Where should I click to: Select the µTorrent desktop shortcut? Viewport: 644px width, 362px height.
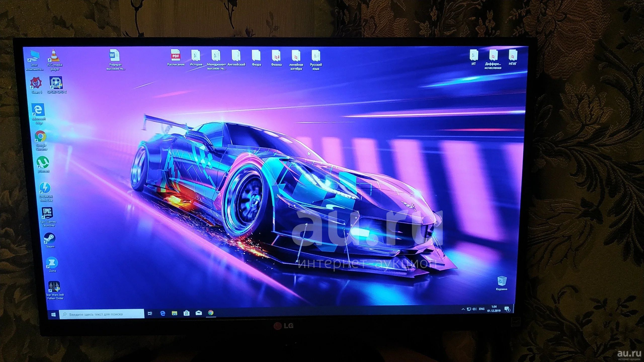(x=43, y=165)
